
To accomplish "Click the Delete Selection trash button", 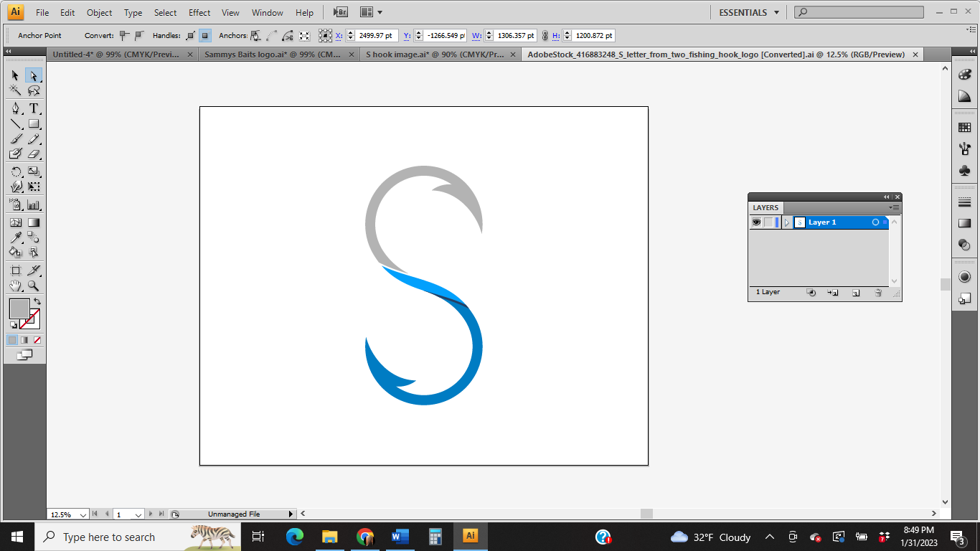I will tap(877, 293).
